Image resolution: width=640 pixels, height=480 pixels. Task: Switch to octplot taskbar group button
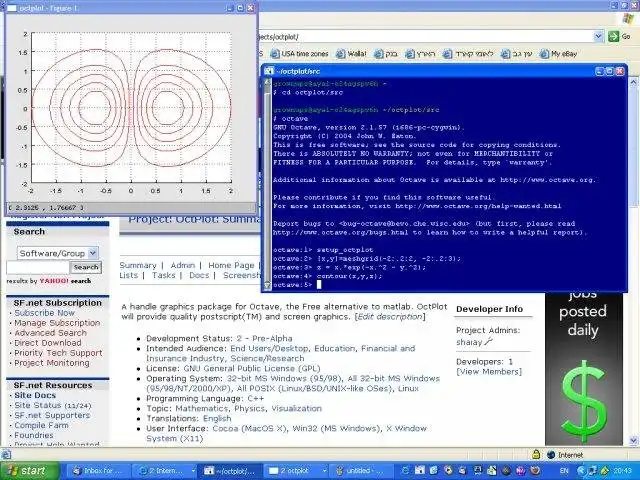(x=297, y=471)
